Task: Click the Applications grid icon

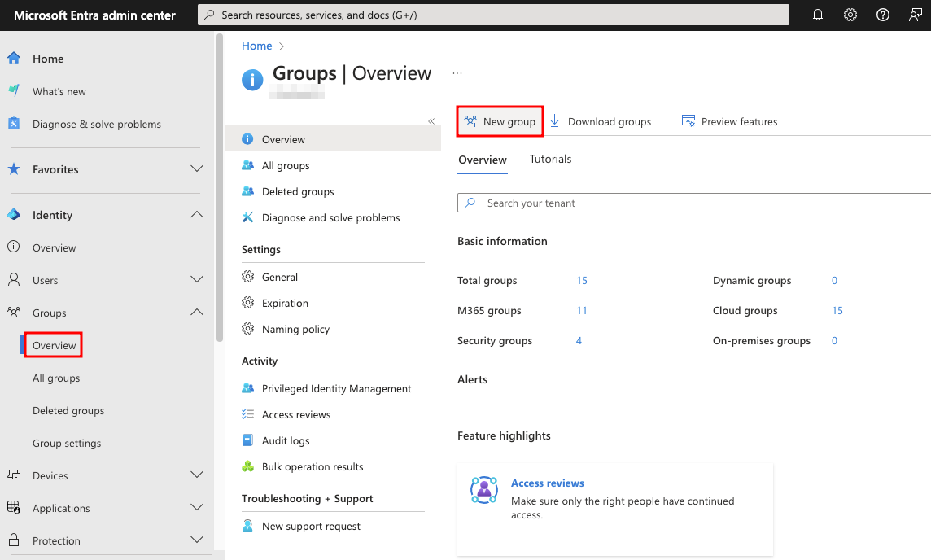Action: 14,507
